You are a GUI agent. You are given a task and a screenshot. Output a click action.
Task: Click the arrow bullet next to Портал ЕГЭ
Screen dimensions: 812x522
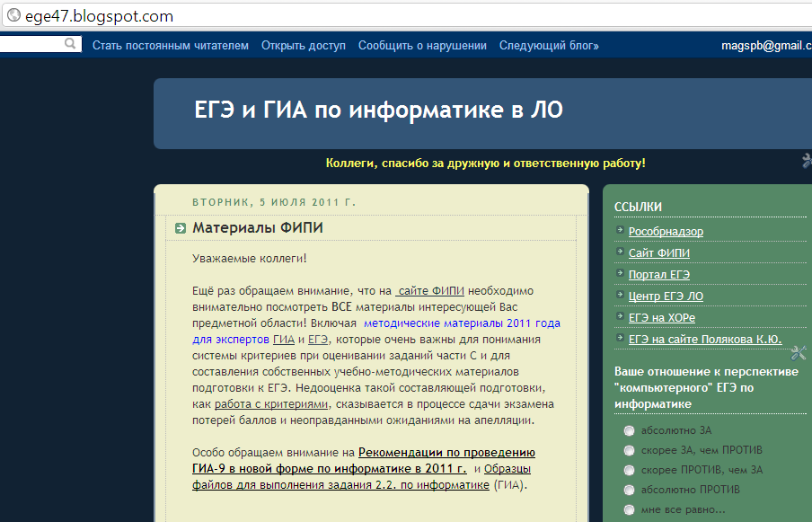pos(620,273)
